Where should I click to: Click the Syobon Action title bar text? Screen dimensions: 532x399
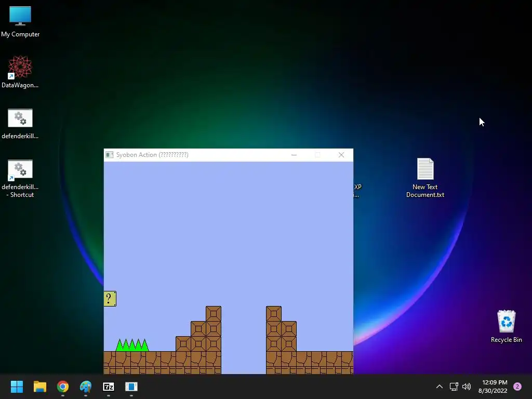[x=152, y=155]
